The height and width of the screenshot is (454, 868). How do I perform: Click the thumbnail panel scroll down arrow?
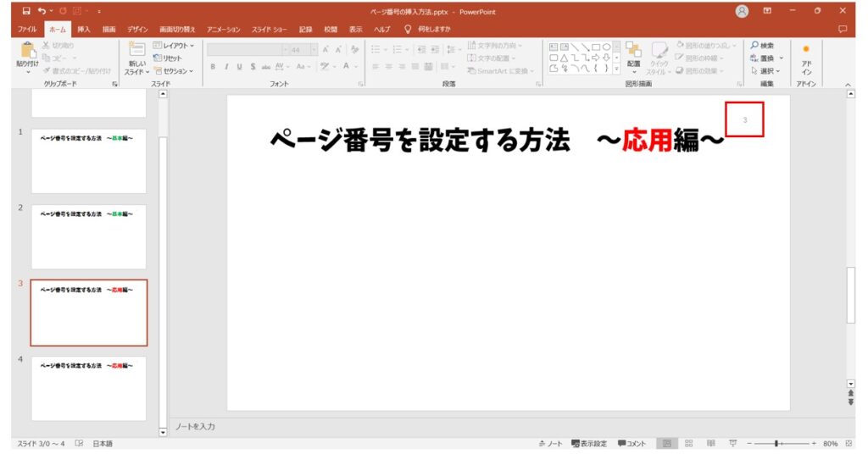pyautogui.click(x=163, y=432)
